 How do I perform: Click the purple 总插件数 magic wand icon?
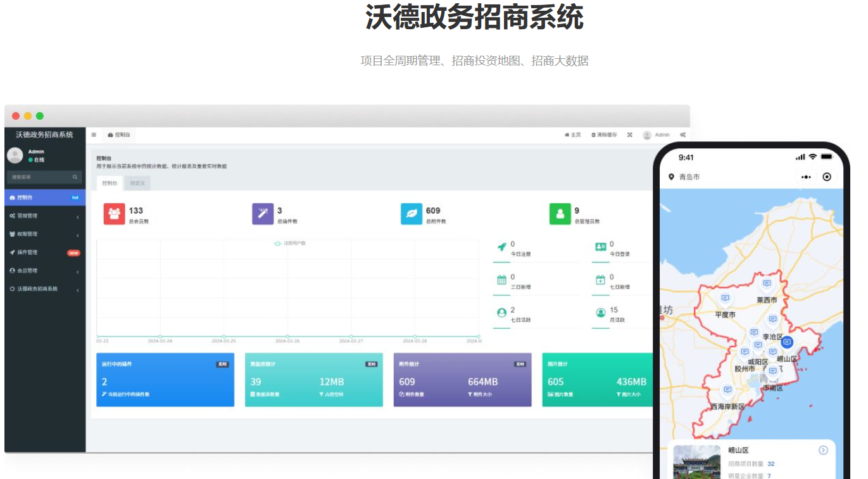click(263, 214)
